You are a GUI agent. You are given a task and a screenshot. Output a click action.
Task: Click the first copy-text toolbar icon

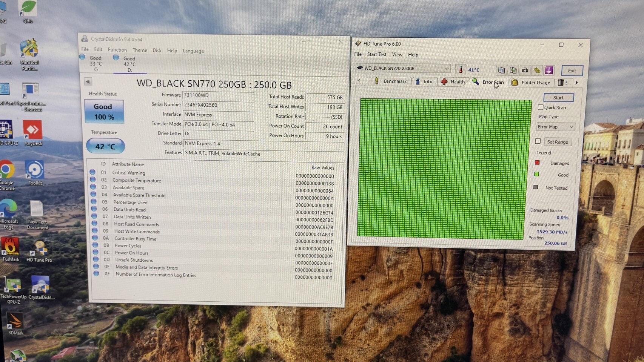coord(501,70)
